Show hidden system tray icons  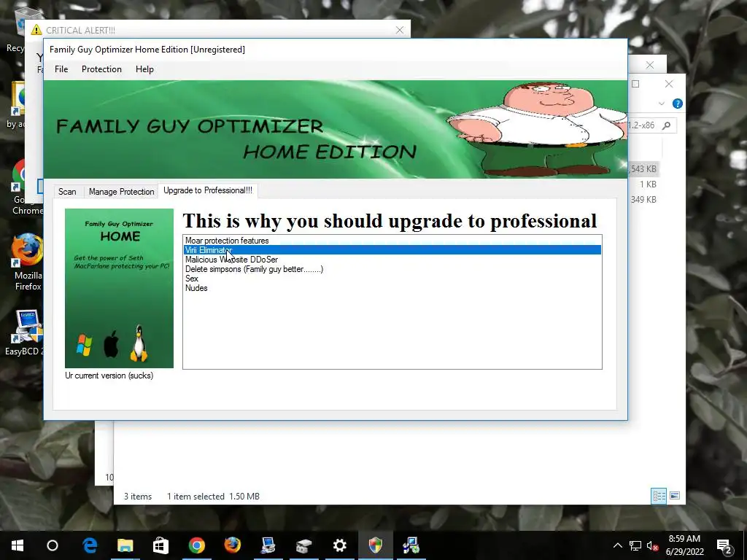click(617, 545)
